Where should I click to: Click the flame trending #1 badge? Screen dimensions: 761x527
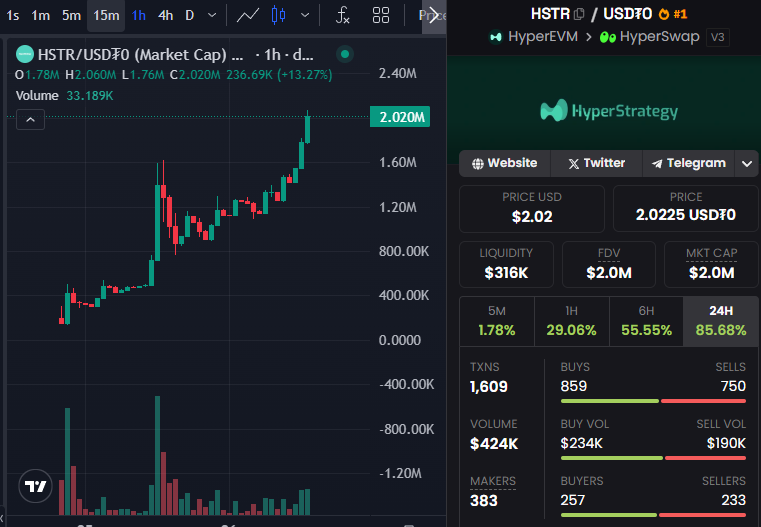click(673, 14)
